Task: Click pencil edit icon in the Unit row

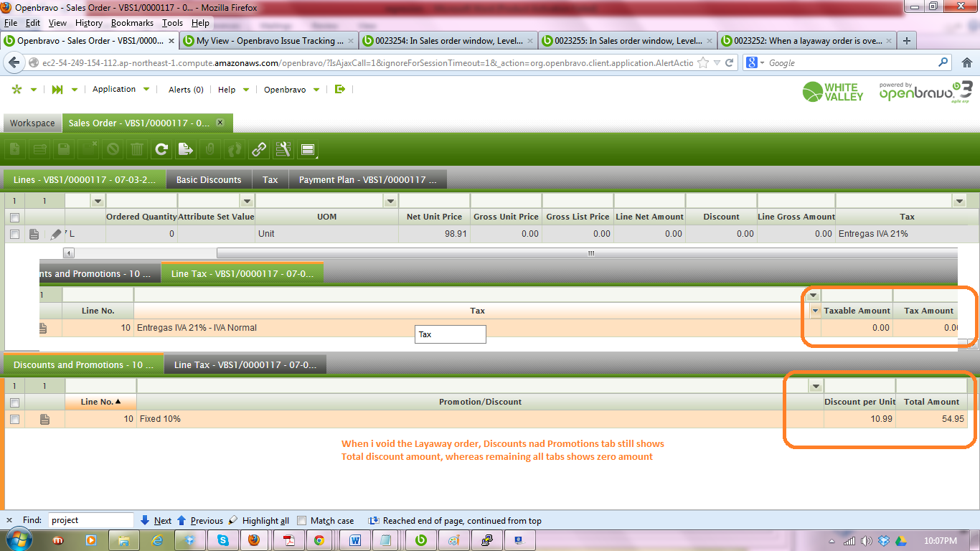Action: point(56,234)
